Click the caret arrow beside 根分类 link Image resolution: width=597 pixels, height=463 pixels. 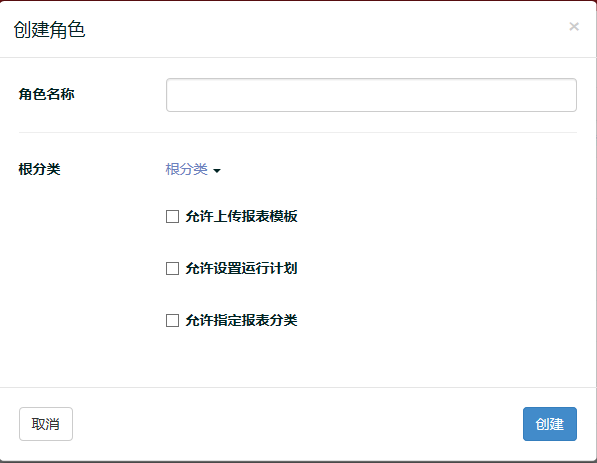click(x=217, y=171)
